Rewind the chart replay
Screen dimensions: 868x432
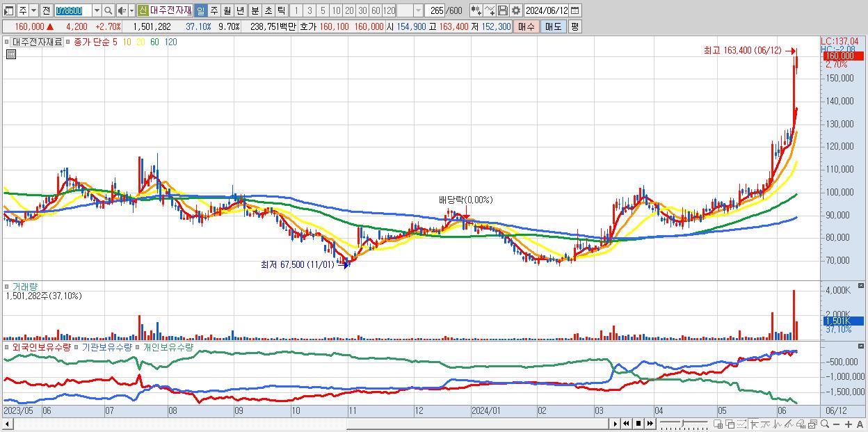[626, 424]
